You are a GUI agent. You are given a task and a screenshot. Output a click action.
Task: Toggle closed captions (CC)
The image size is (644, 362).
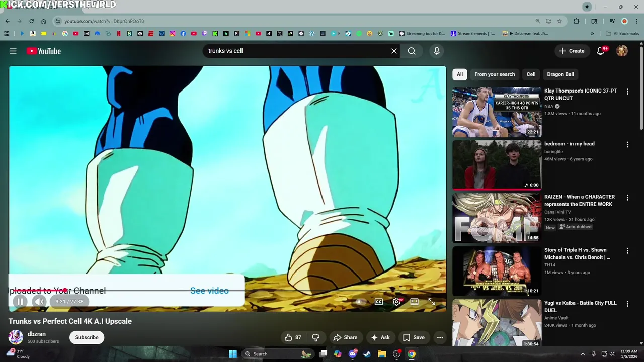click(x=379, y=302)
